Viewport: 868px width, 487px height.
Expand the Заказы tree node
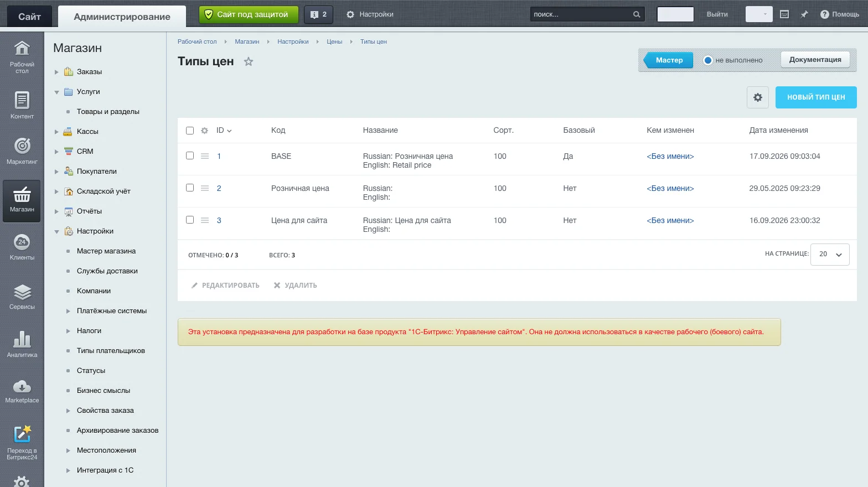(x=56, y=72)
